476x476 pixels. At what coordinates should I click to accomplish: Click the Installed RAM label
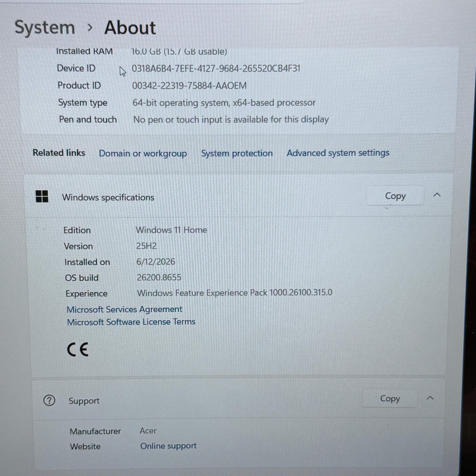point(84,51)
